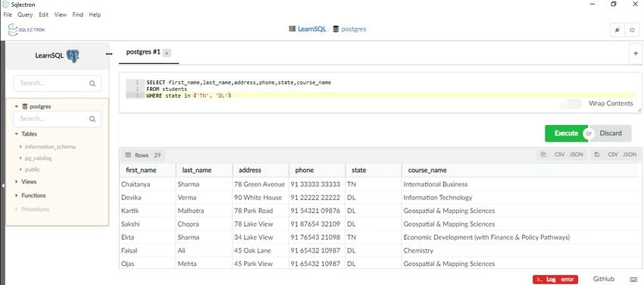Click the address column header
The image size is (644, 285).
click(x=261, y=170)
